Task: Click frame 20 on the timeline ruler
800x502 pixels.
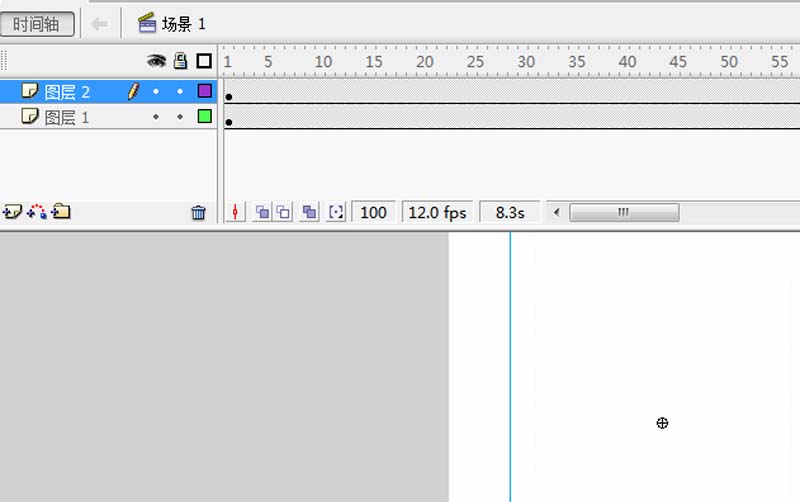Action: pyautogui.click(x=424, y=62)
